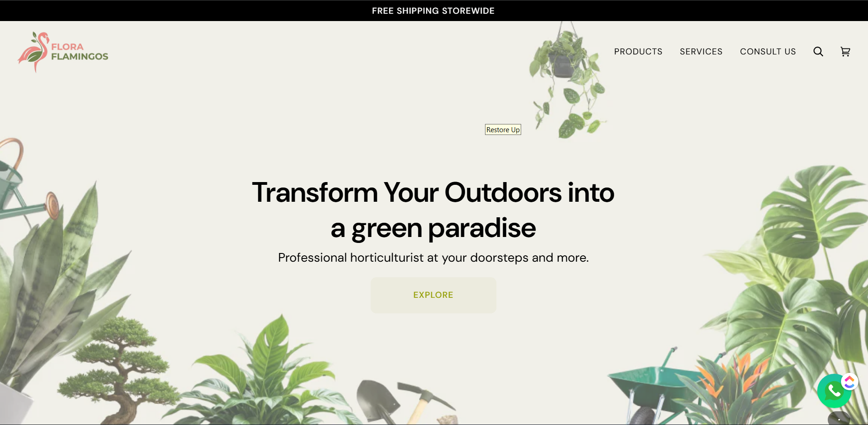Image resolution: width=868 pixels, height=425 pixels.
Task: Open the Products menu
Action: coord(638,52)
